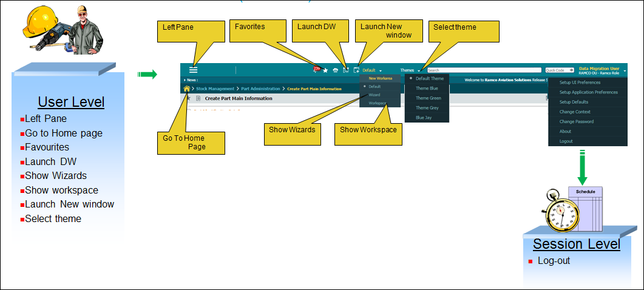Click the Launch New window icon

(x=356, y=70)
